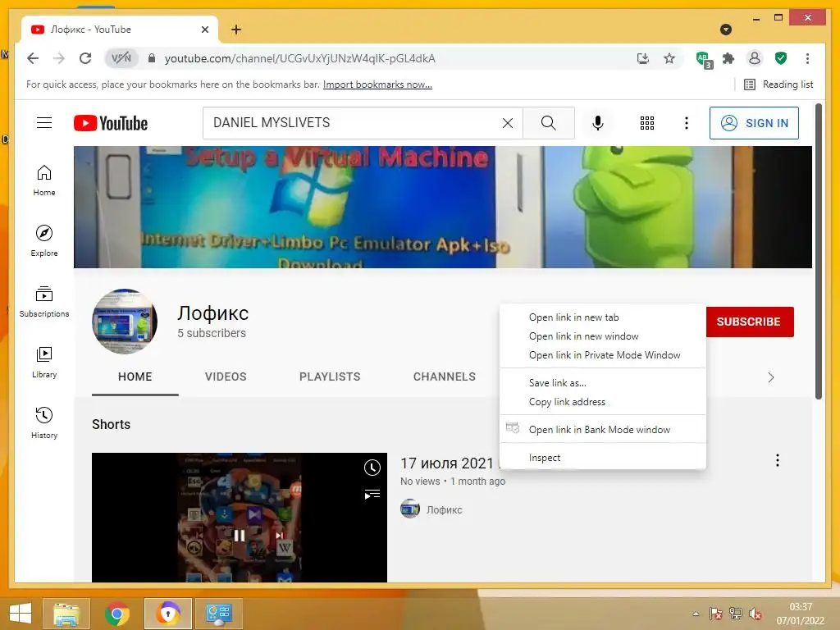Click the Лофикс channel avatar
This screenshot has height=630, width=840.
pyautogui.click(x=125, y=322)
